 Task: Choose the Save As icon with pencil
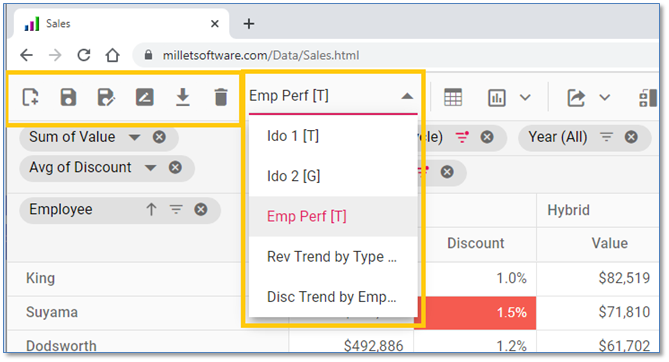(106, 97)
